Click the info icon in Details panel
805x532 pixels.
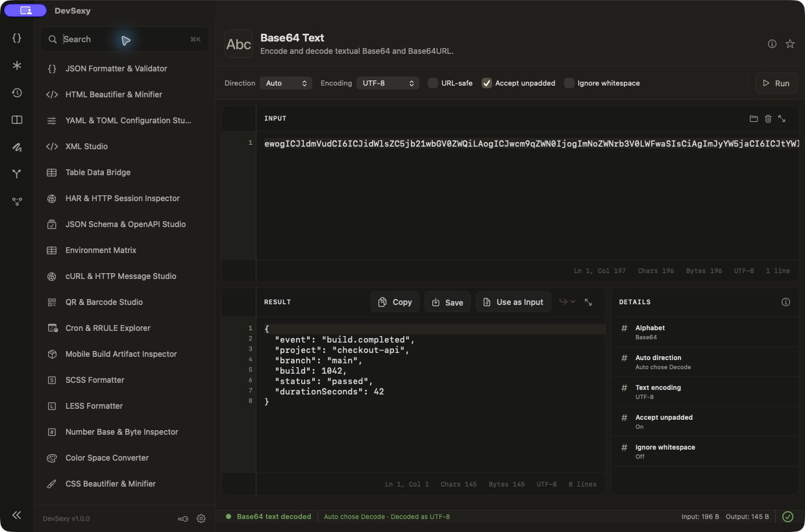(x=786, y=302)
